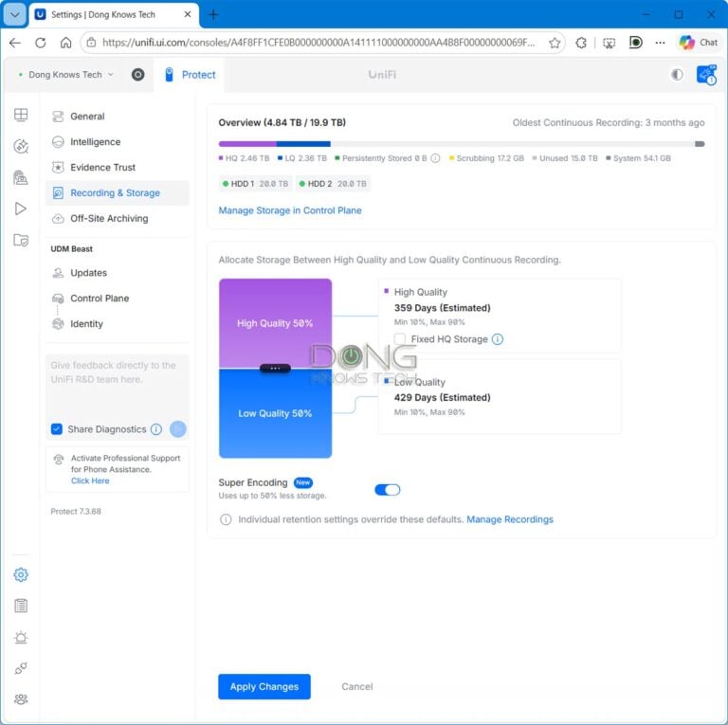Open the Manage Recordings link
Screen dimensions: 728x725
coord(510,519)
